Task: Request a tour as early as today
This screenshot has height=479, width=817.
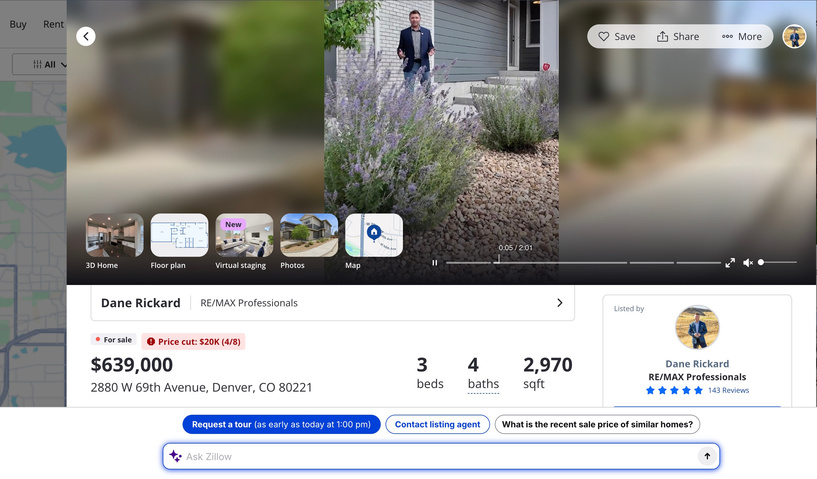Action: (281, 424)
